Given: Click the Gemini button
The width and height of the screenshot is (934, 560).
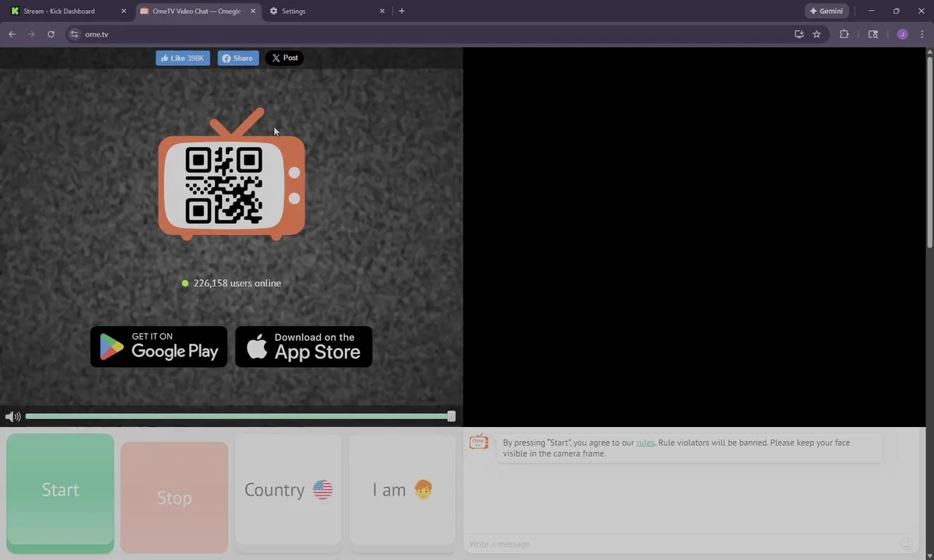Looking at the screenshot, I should [827, 11].
